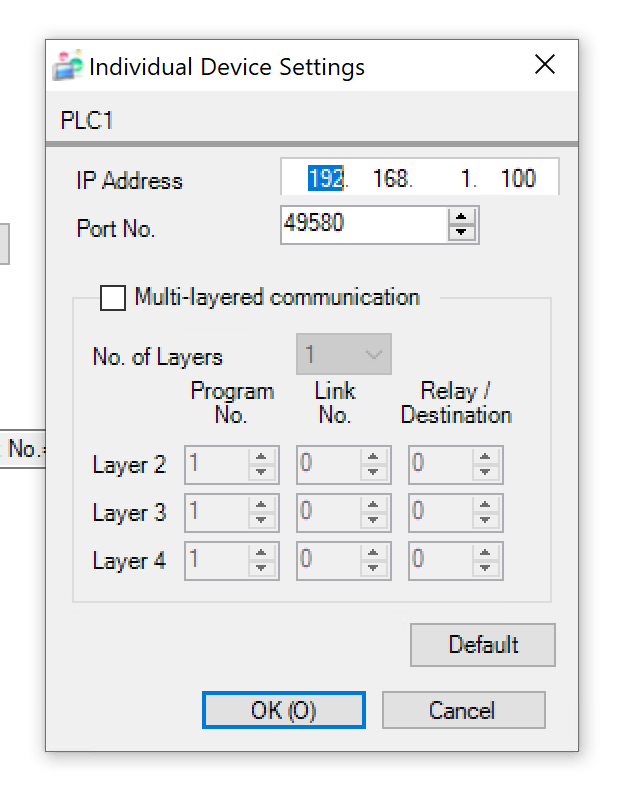The width and height of the screenshot is (630, 810).
Task: Decrease Port No. with down arrow
Action: [x=460, y=232]
